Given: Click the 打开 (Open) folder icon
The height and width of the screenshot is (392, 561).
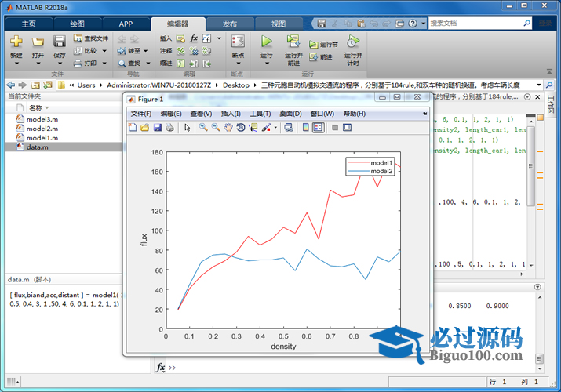Looking at the screenshot, I should pyautogui.click(x=38, y=42).
